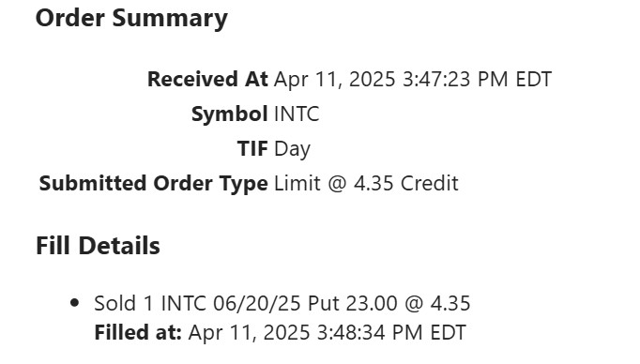Click the Symbol label
The image size is (640, 364).
(x=229, y=114)
